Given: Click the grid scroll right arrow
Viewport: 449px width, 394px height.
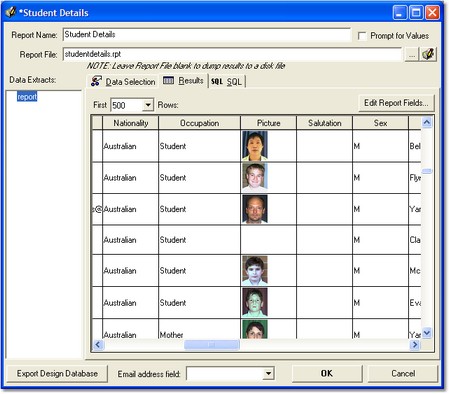Looking at the screenshot, I should (415, 344).
